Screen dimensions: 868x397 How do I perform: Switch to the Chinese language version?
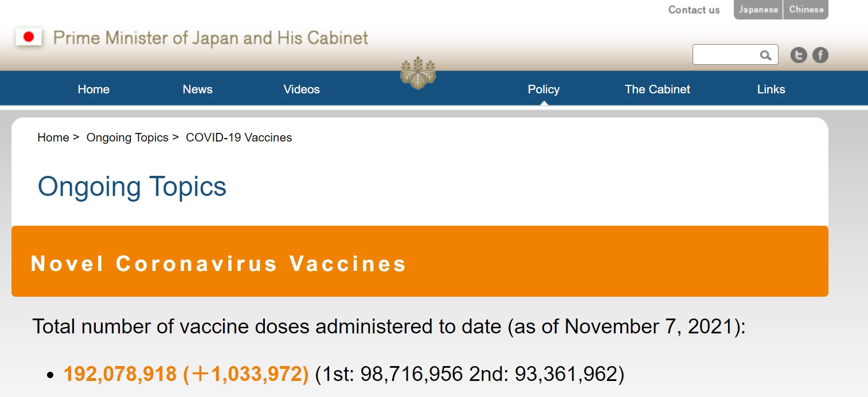click(806, 10)
